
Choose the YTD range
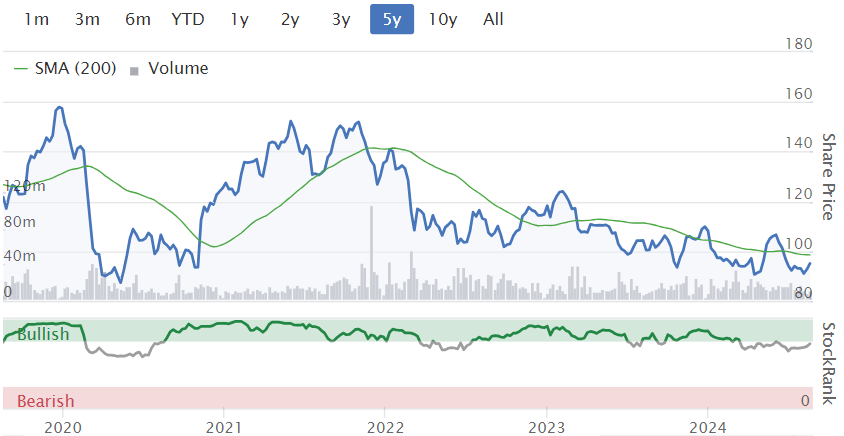click(x=188, y=19)
